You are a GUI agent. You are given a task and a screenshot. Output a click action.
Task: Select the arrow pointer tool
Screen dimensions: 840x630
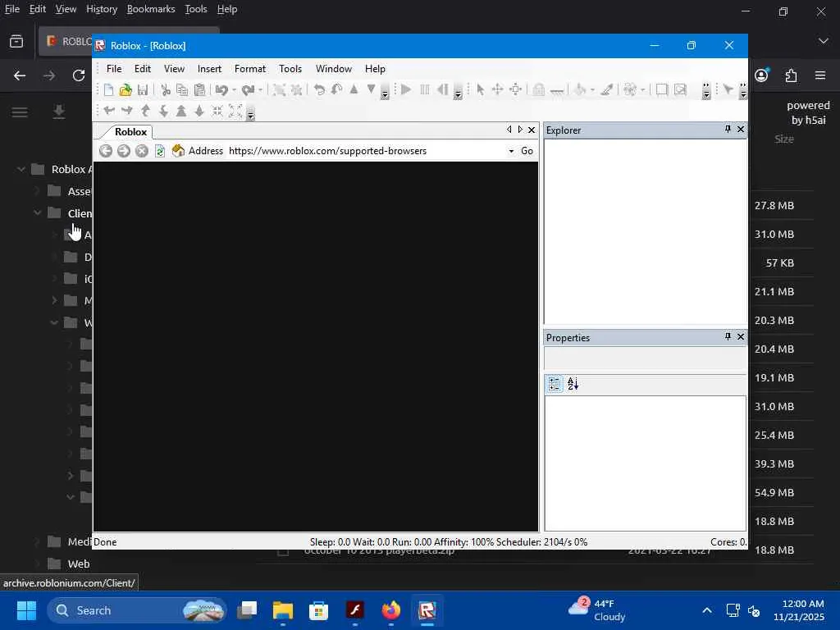tap(481, 90)
